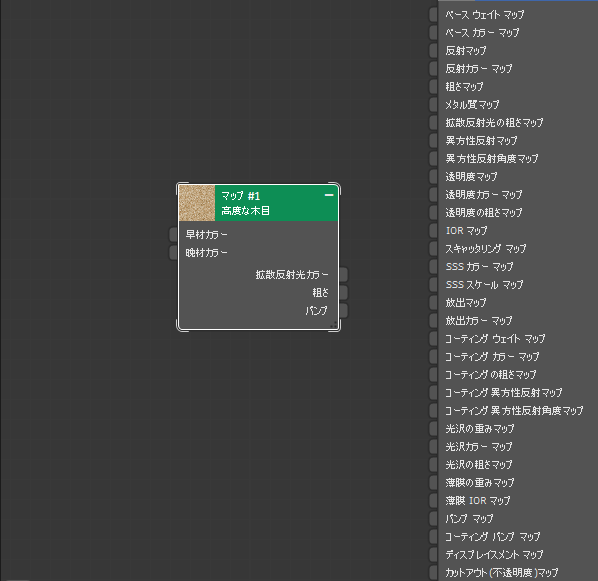Click the コーティング バンプ マップ input socket
The image size is (598, 581).
(434, 537)
